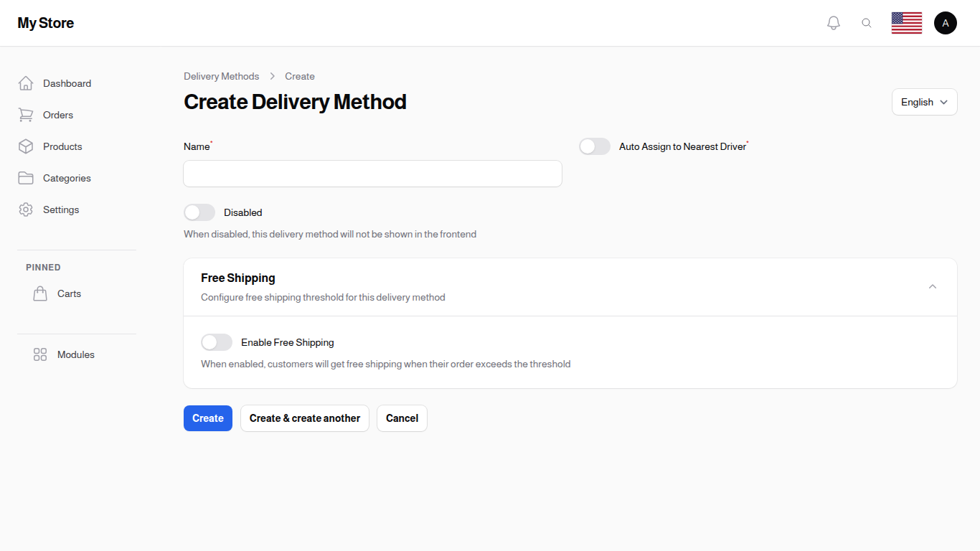The width and height of the screenshot is (980, 551).
Task: Click the Create breadcrumb item
Action: [x=299, y=76]
